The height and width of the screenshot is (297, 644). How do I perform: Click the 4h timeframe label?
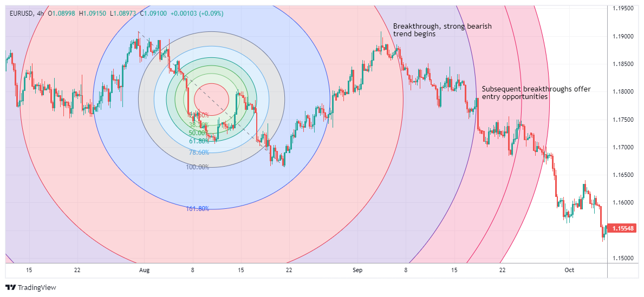40,13
